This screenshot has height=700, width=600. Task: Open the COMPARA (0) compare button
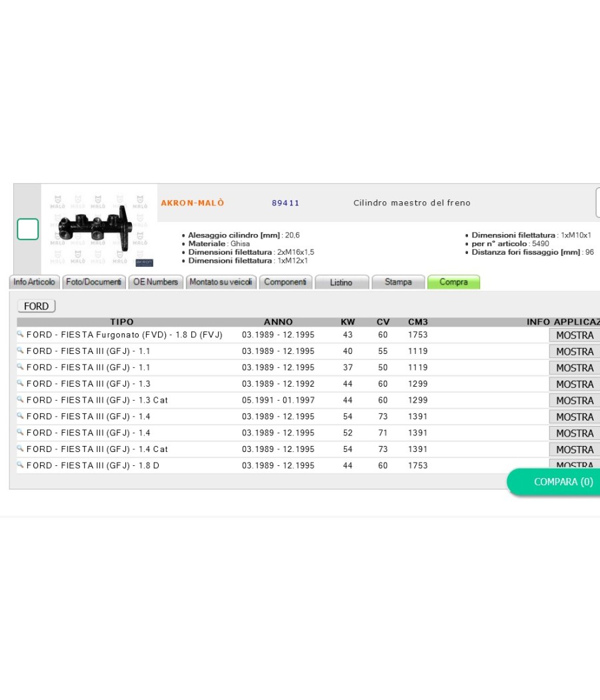click(554, 482)
